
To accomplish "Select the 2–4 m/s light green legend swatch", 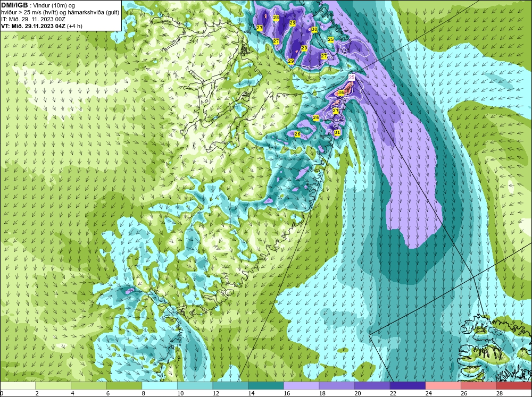I will pos(53,385).
